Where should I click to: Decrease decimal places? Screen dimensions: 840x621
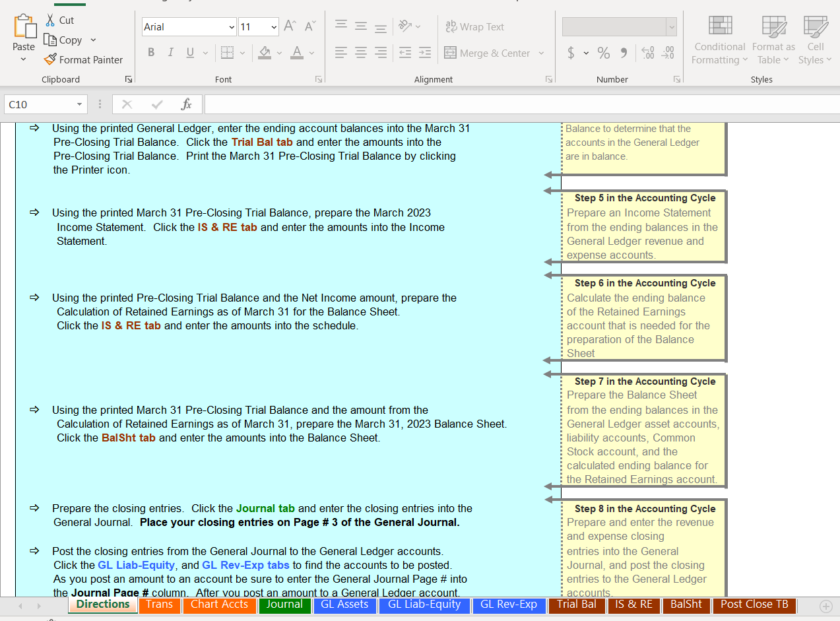coord(668,53)
